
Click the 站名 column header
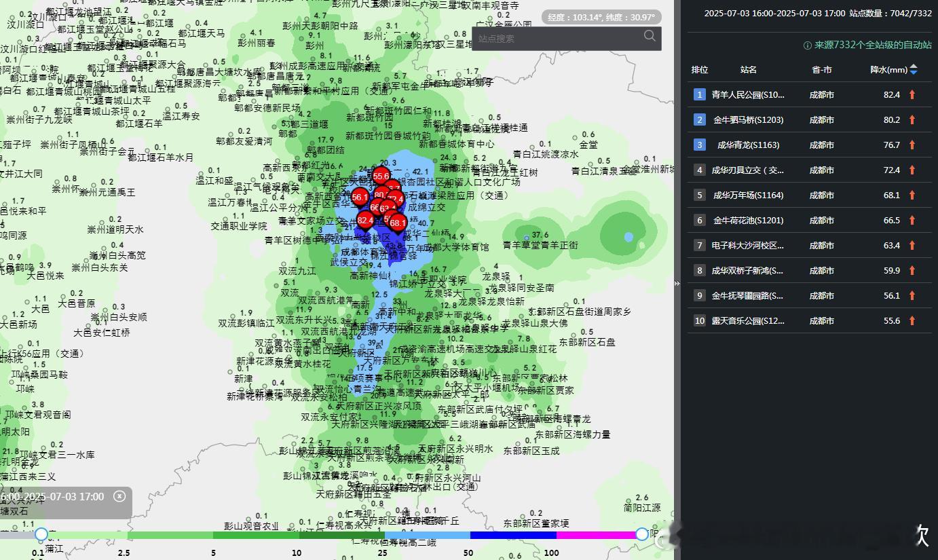coord(749,70)
